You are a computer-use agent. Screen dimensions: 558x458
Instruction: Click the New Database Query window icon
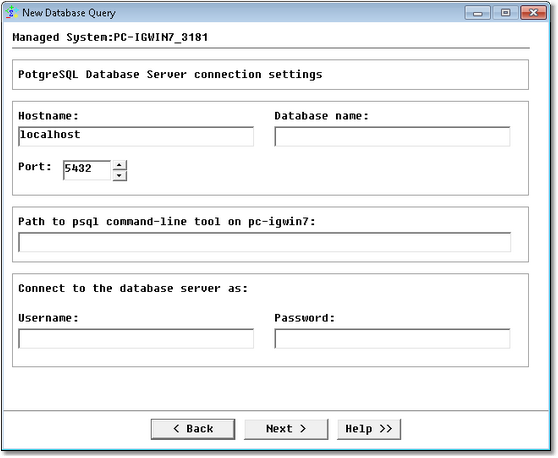click(12, 12)
